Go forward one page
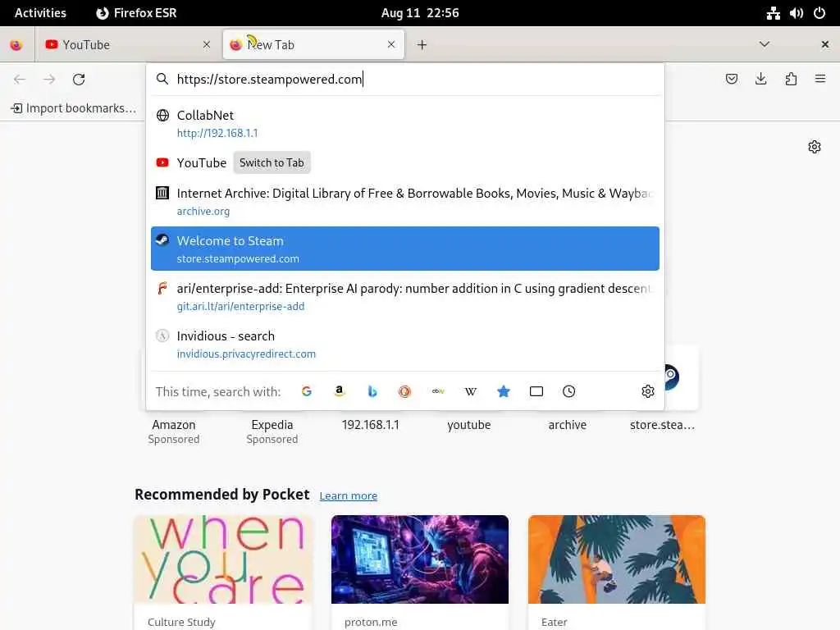This screenshot has width=840, height=630. (49, 80)
